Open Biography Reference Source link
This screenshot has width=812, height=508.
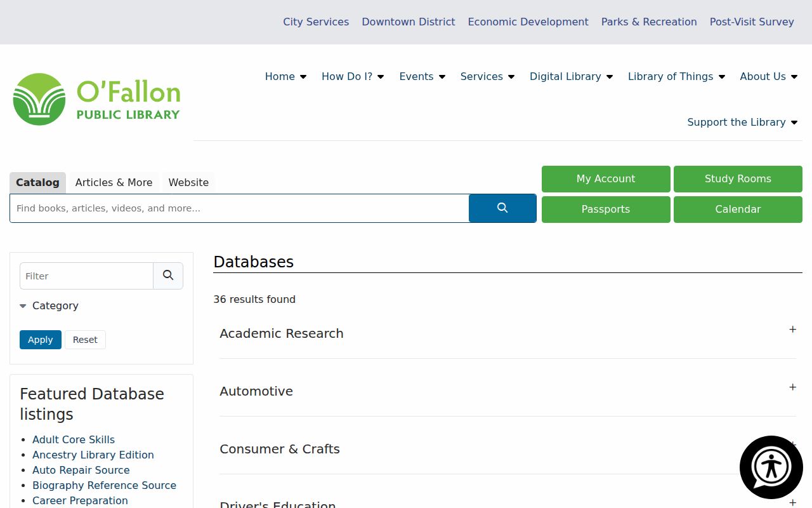105,485
